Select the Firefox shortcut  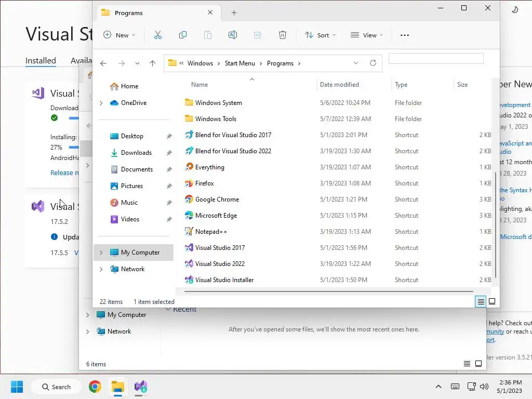click(199, 183)
